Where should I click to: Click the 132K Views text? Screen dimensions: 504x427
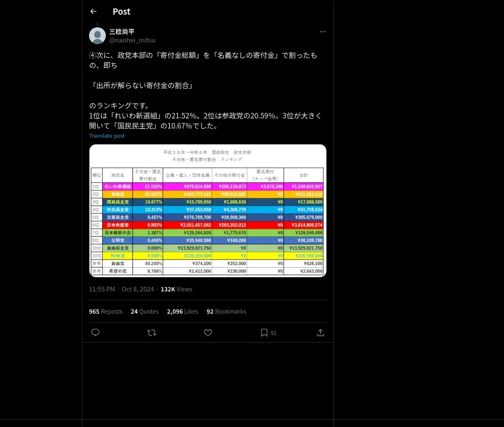pyautogui.click(x=176, y=289)
